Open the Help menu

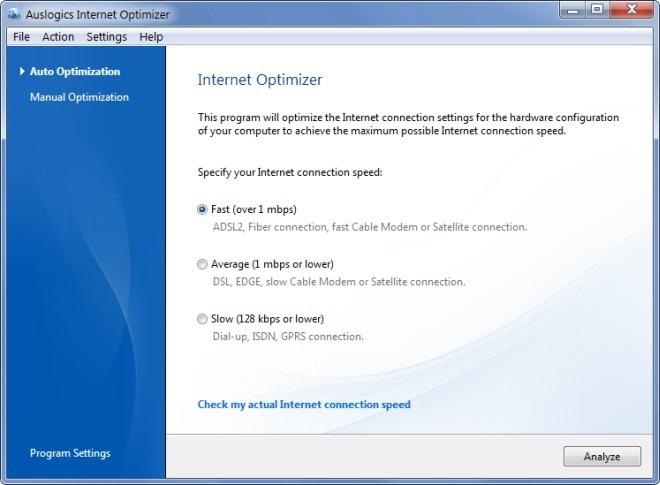click(151, 37)
